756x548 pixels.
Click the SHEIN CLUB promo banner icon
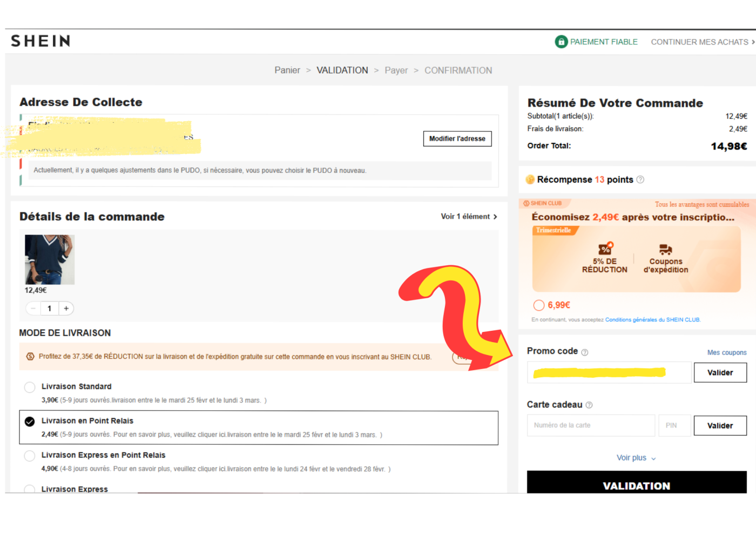[30, 357]
